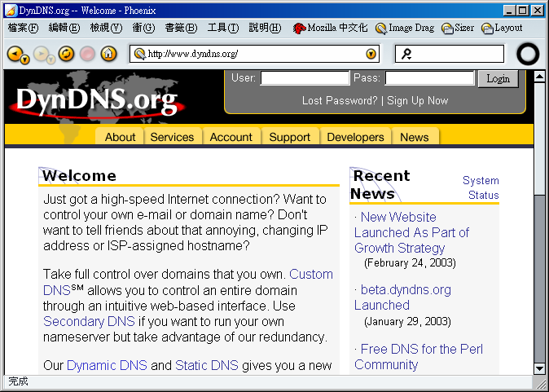The height and width of the screenshot is (392, 549).
Task: Click the Welcome heading
Action: [x=80, y=176]
